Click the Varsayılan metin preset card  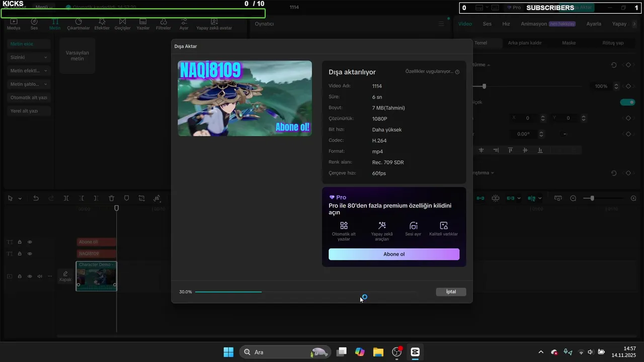click(77, 55)
